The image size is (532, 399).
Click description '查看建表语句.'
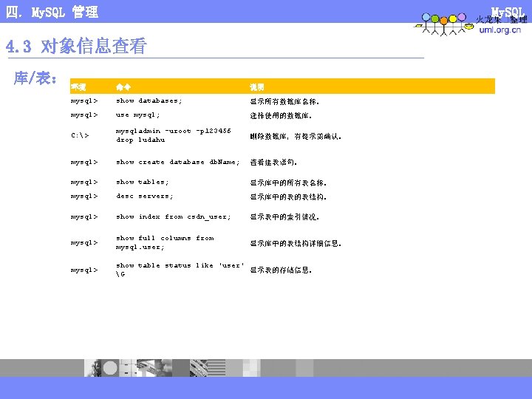click(273, 162)
